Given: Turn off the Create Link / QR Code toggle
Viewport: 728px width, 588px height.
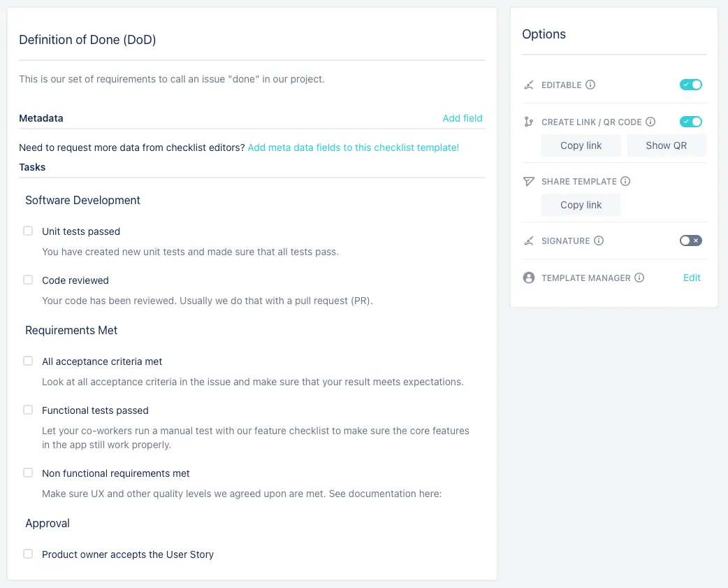Looking at the screenshot, I should (690, 121).
